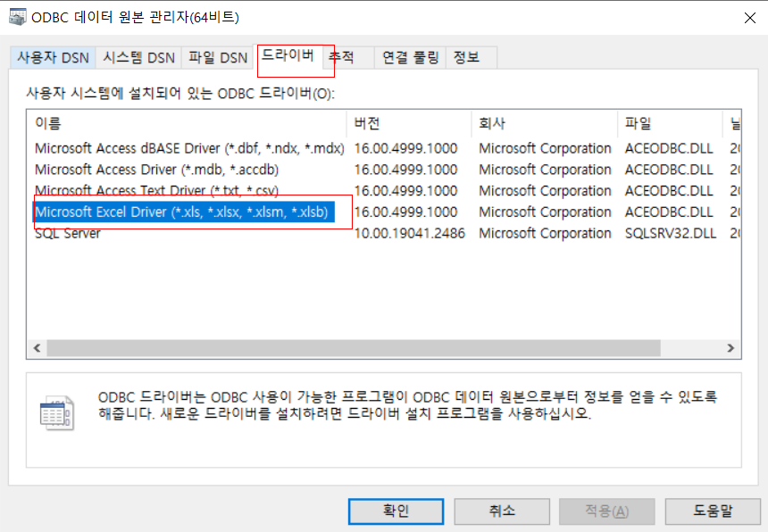The image size is (768, 532).
Task: Click the 적용(A) button
Action: (607, 511)
